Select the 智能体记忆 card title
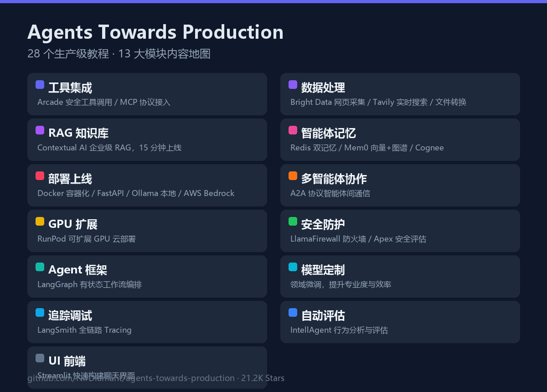The width and height of the screenshot is (547, 392). coord(329,133)
